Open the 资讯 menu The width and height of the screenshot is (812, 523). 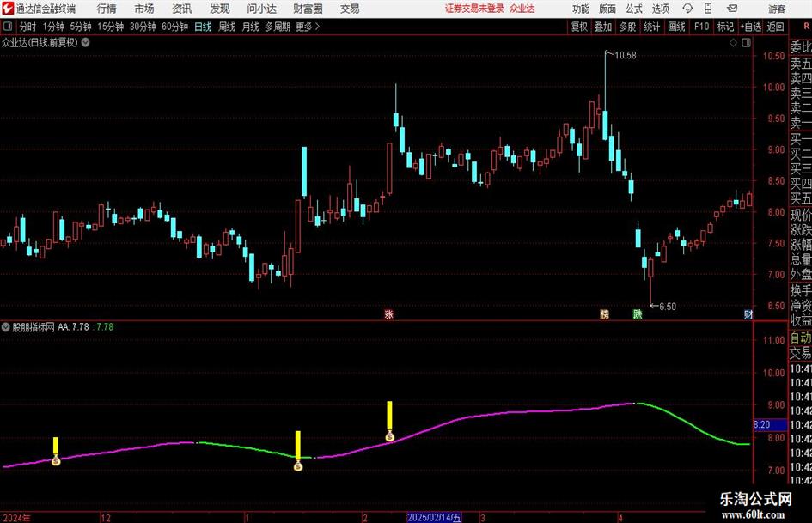182,9
